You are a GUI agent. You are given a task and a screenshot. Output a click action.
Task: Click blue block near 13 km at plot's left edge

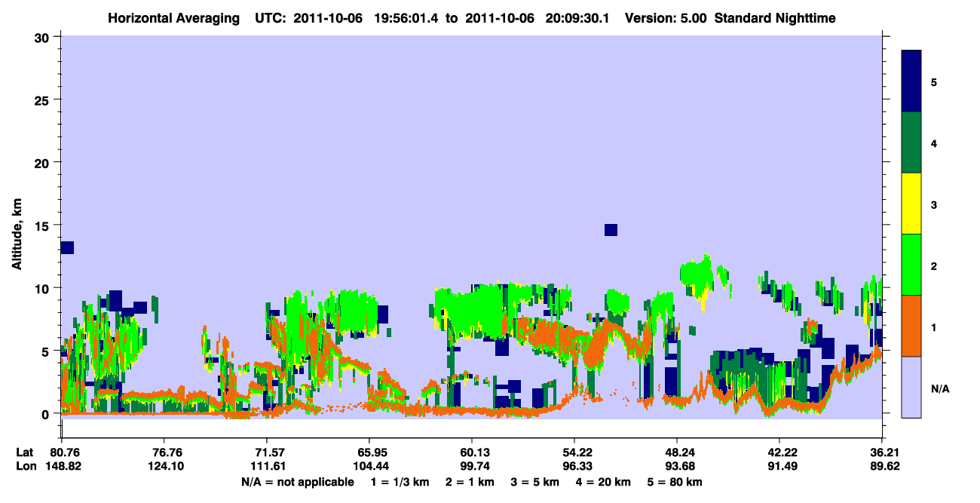67,247
